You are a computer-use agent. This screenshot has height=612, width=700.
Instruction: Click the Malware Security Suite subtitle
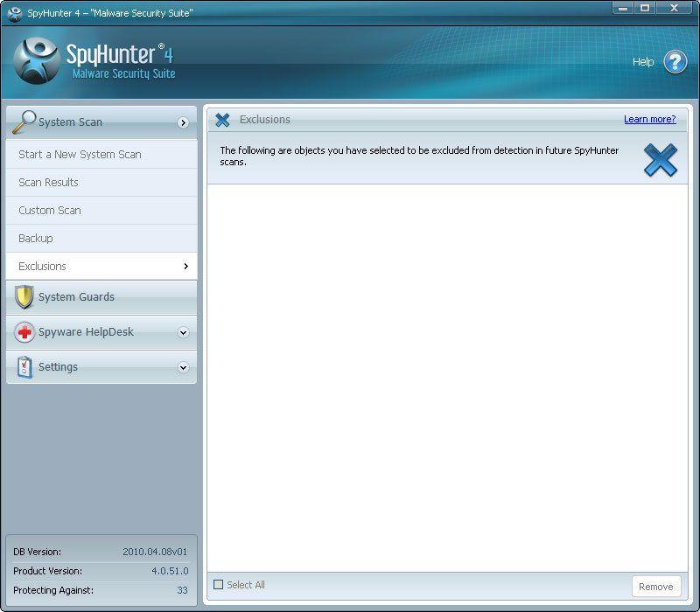tap(123, 73)
